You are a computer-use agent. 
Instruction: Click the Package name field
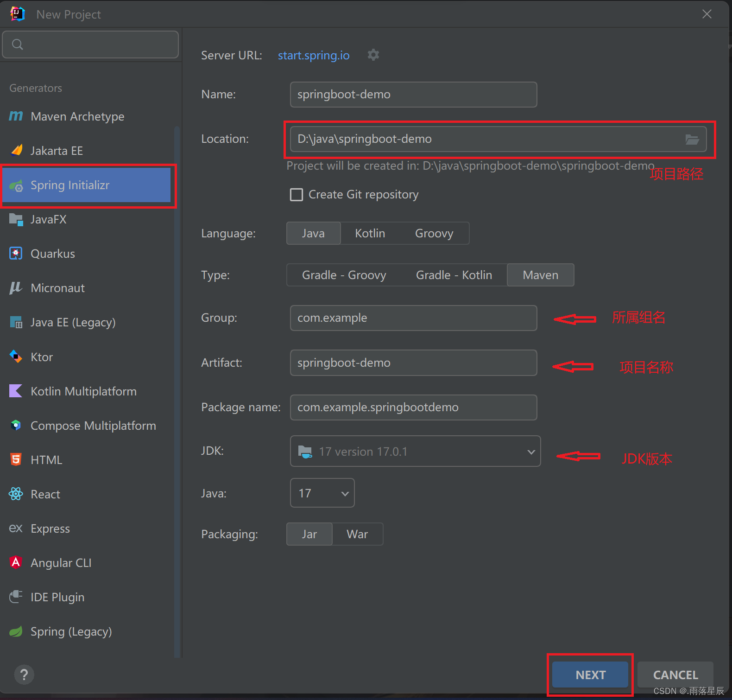click(413, 407)
